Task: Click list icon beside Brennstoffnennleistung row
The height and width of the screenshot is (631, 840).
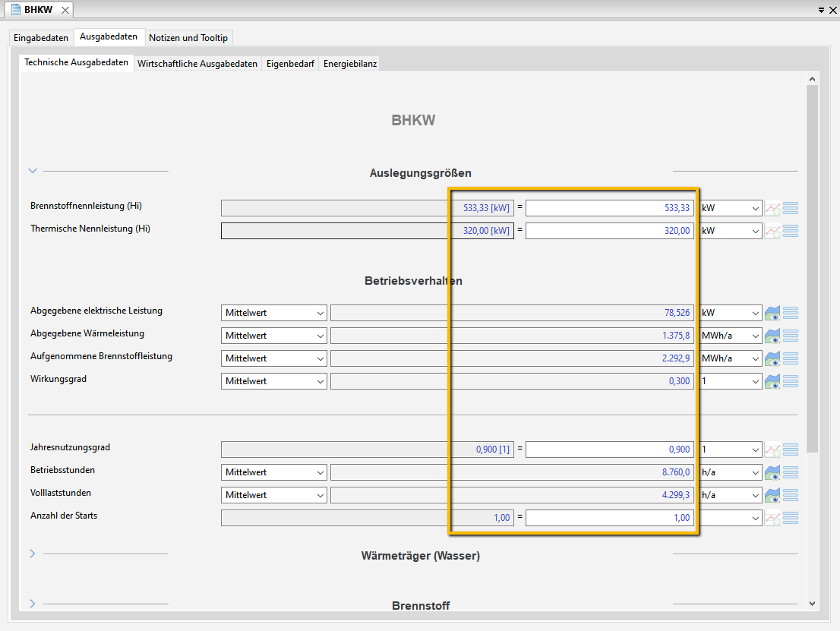Action: pyautogui.click(x=791, y=208)
